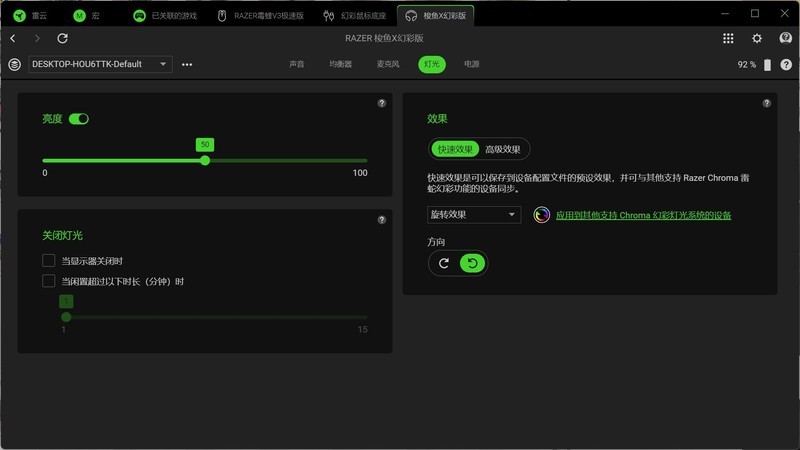Open the 雷云 Synapse tab
This screenshot has height=450, width=800.
(x=30, y=16)
